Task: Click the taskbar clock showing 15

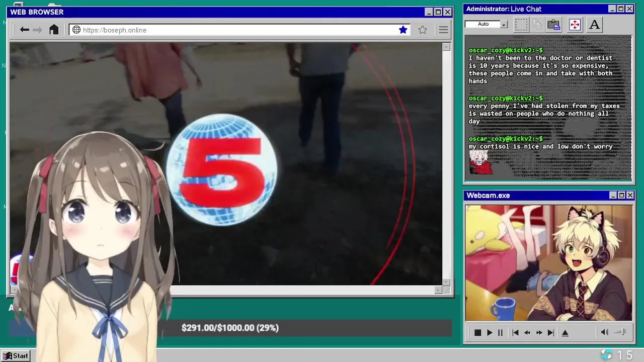Action: 625,355
